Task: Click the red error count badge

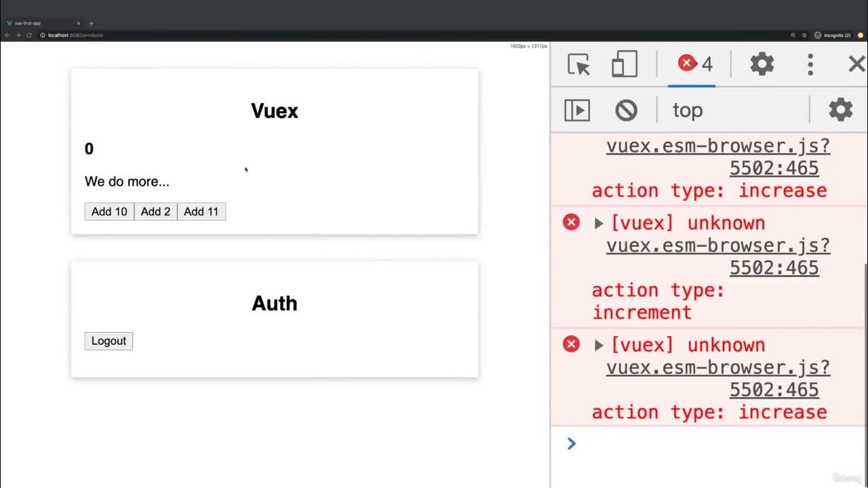Action: click(x=695, y=64)
